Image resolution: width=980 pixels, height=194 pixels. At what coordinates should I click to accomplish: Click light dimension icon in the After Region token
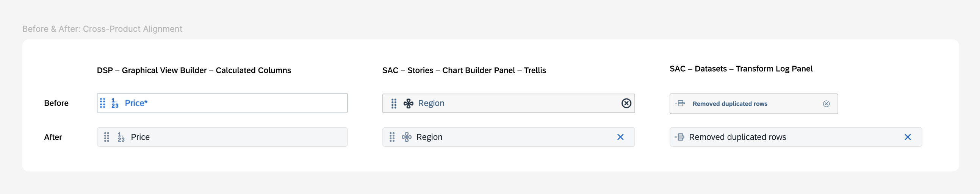pyautogui.click(x=407, y=137)
